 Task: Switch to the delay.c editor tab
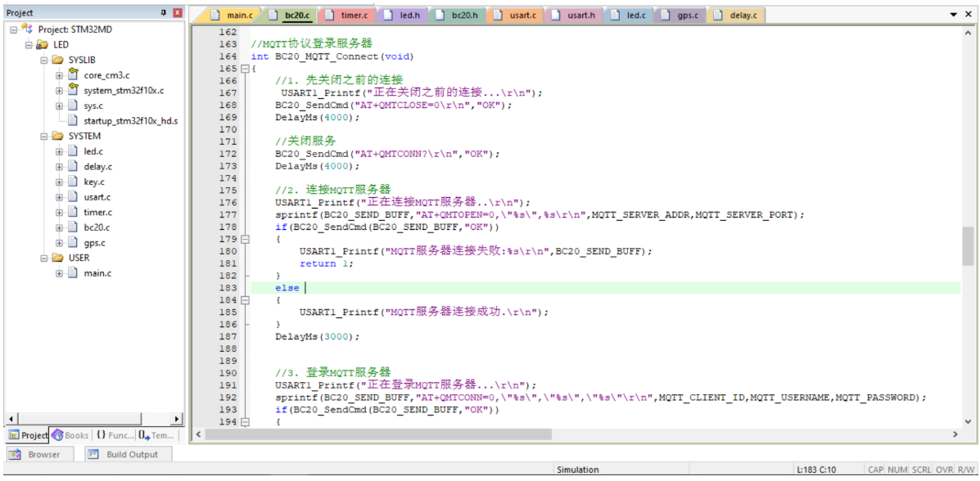pyautogui.click(x=736, y=15)
